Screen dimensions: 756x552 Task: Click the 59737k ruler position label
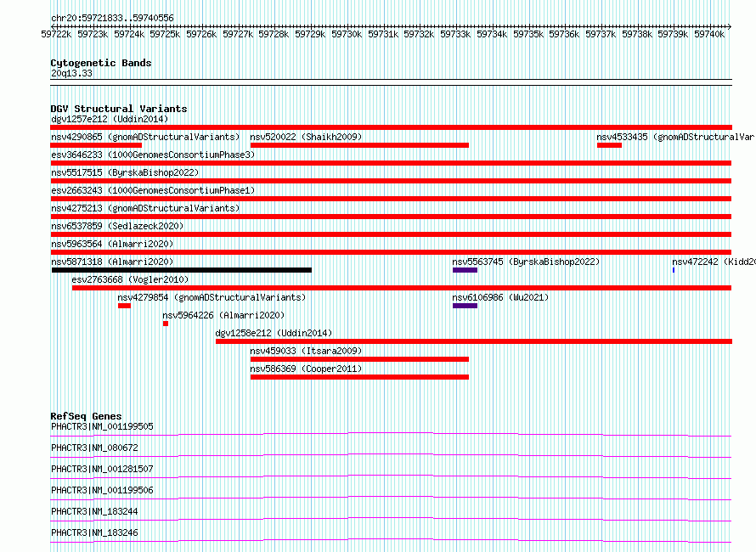click(601, 34)
